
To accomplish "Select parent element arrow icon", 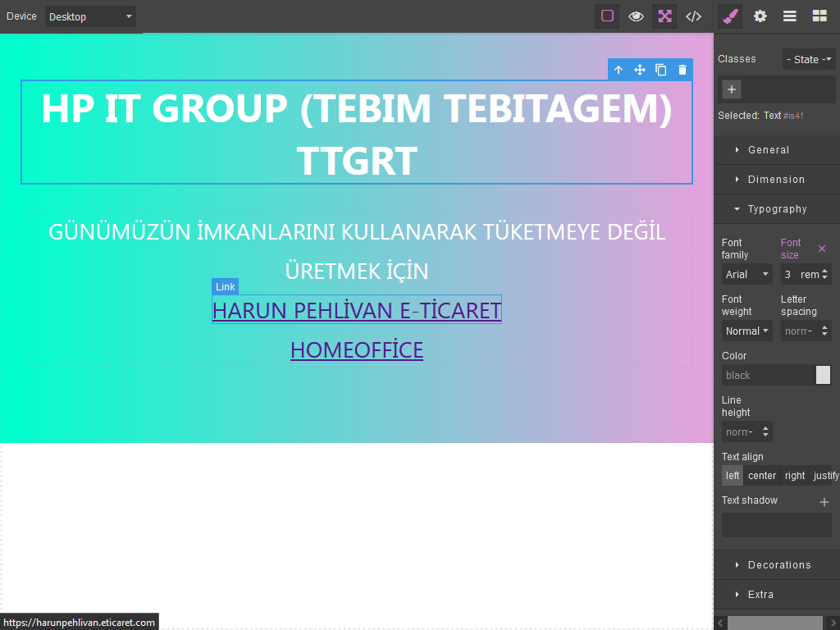I will coord(619,70).
